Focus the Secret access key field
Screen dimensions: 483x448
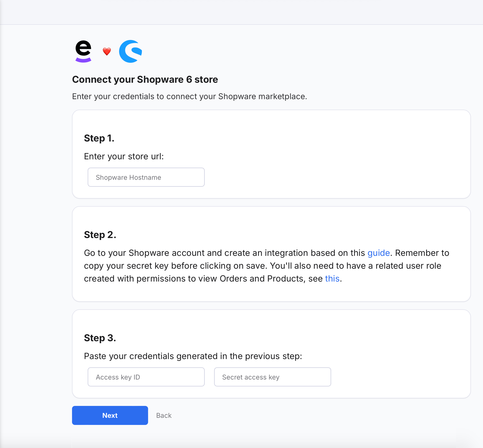point(272,377)
